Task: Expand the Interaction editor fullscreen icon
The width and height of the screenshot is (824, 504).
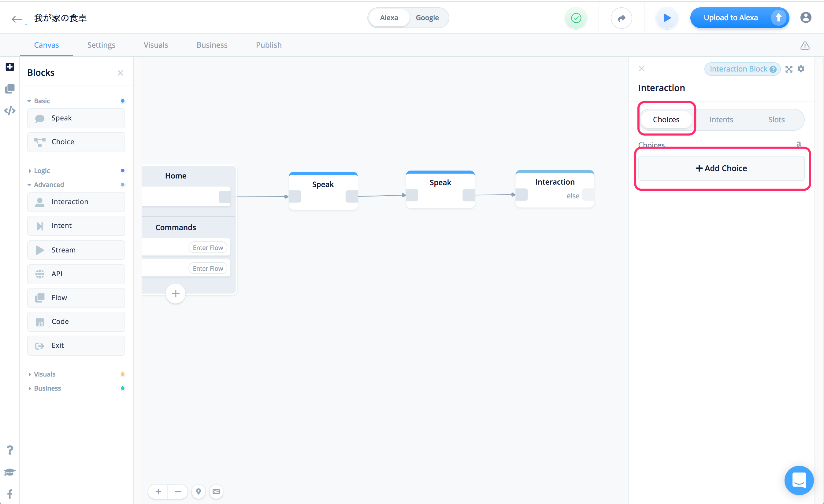Action: [789, 69]
